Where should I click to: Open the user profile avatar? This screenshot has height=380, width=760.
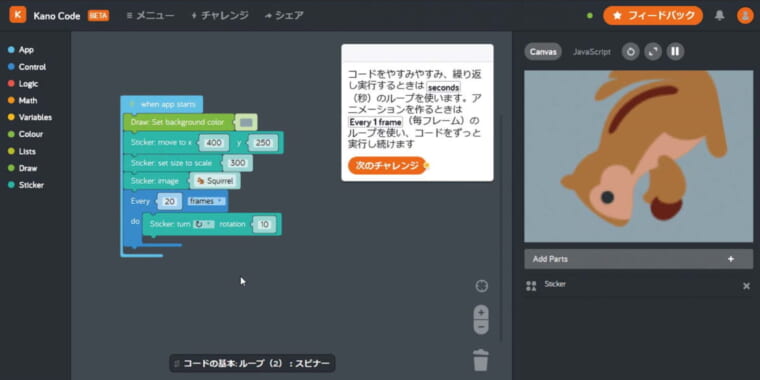click(745, 16)
